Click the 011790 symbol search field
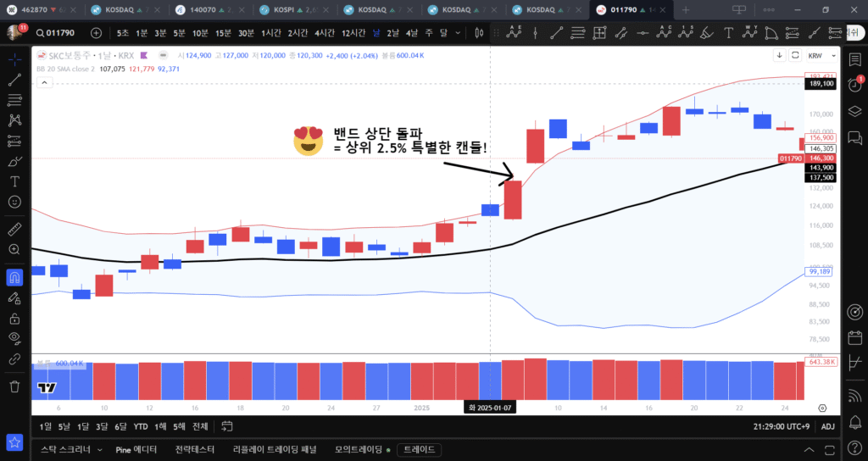Screen dimensions: 868x461 click(59, 33)
